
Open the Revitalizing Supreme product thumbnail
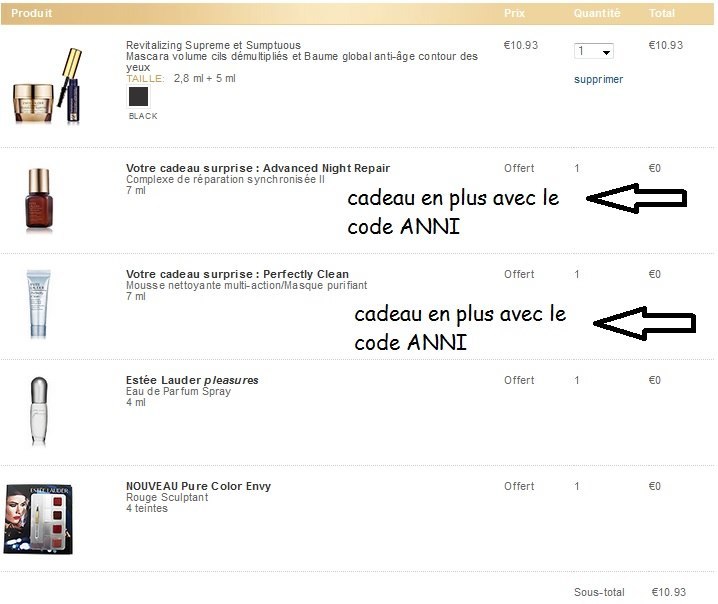48,86
